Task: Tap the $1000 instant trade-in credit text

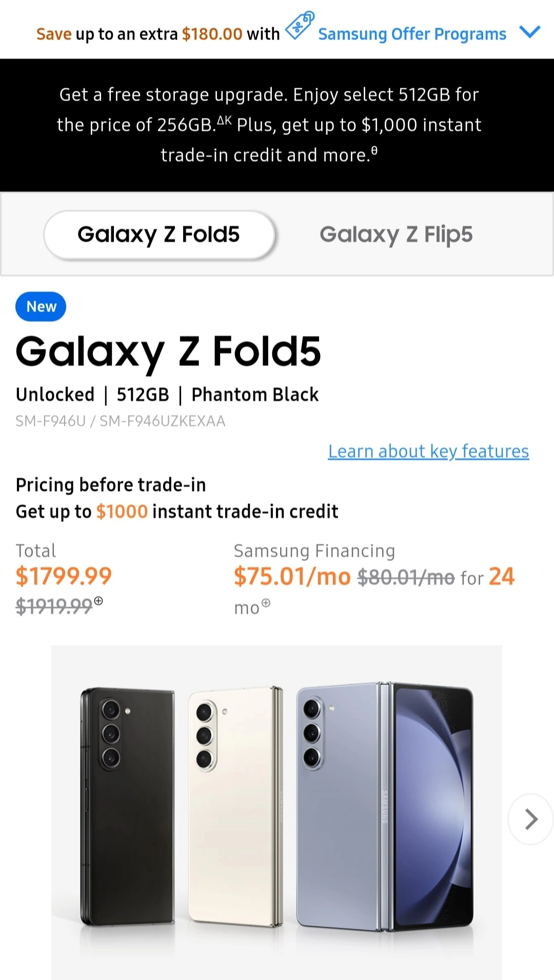Action: click(122, 512)
